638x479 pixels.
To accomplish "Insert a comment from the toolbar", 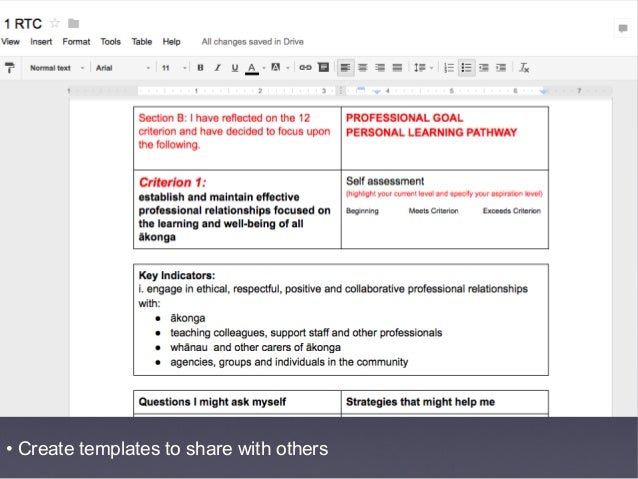I will click(x=323, y=68).
